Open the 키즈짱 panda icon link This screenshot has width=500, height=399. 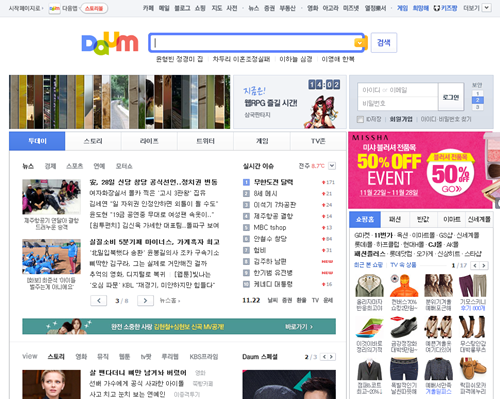(x=446, y=8)
